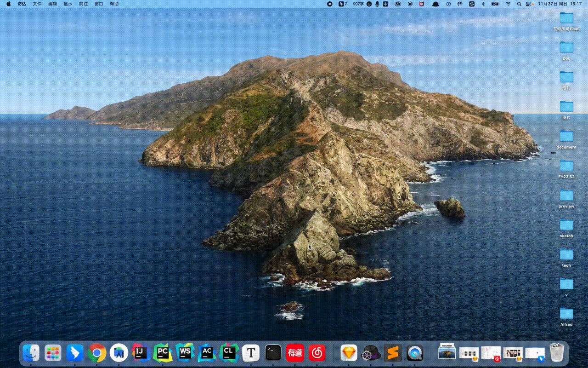
Task: Switch input method via 中 icon
Action: [x=386, y=4]
